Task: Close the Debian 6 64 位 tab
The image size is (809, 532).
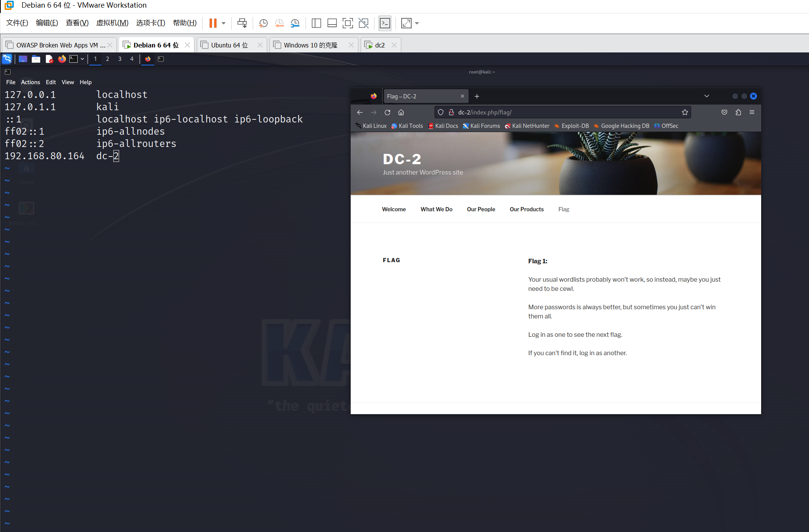Action: point(187,45)
